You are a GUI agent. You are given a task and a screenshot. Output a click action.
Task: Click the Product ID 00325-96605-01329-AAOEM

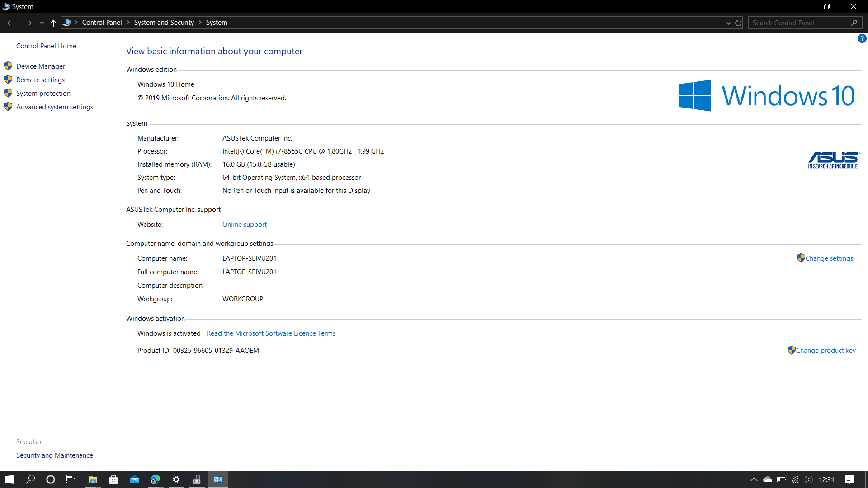click(216, 351)
